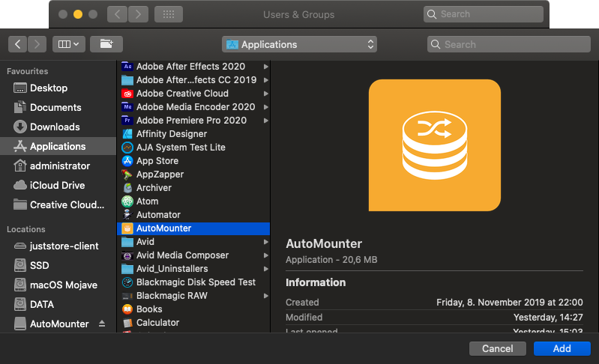Image resolution: width=599 pixels, height=364 pixels.
Task: Click the Books app icon
Action: click(x=127, y=309)
